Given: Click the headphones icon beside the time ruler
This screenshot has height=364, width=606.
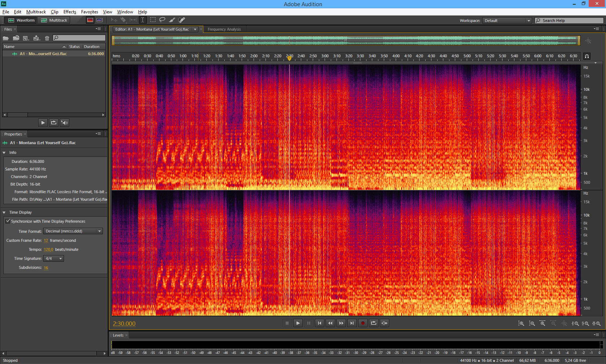Looking at the screenshot, I should tap(587, 56).
